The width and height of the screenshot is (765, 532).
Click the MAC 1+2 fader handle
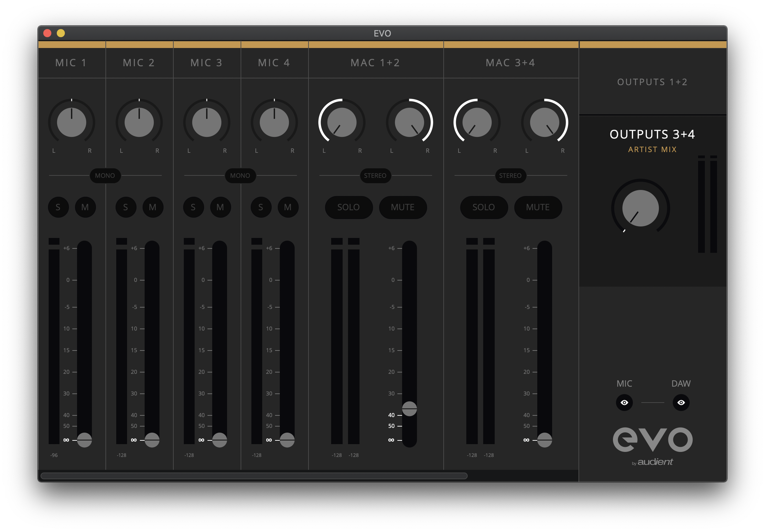(409, 409)
